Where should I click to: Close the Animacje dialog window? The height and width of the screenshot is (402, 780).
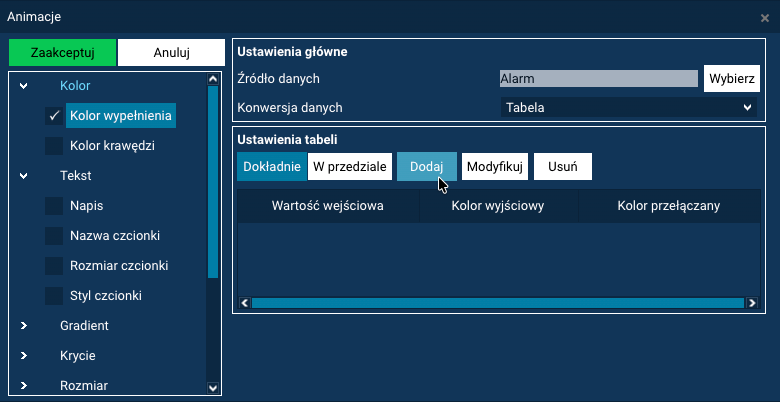point(765,17)
